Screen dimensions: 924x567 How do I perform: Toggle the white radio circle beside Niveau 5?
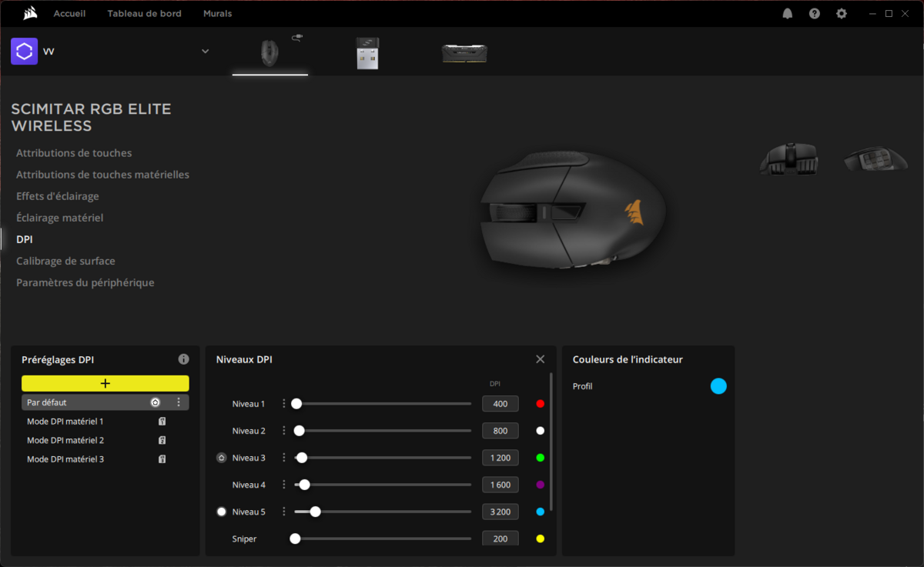[x=222, y=512]
